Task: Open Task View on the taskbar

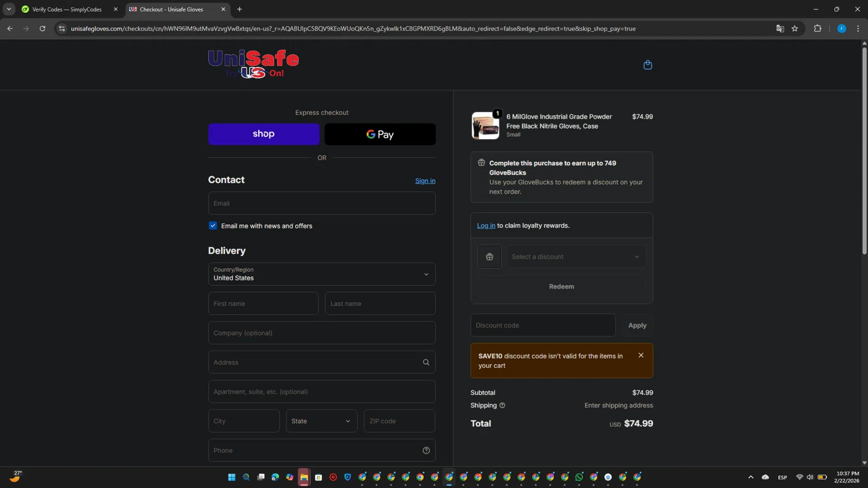Action: pos(260,477)
